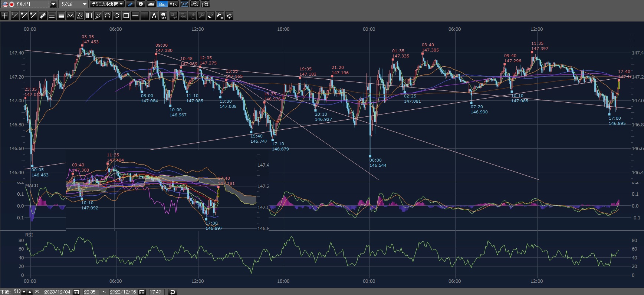644x295 pixels.
Task: Select the ruler measurement tool
Action: click(43, 16)
